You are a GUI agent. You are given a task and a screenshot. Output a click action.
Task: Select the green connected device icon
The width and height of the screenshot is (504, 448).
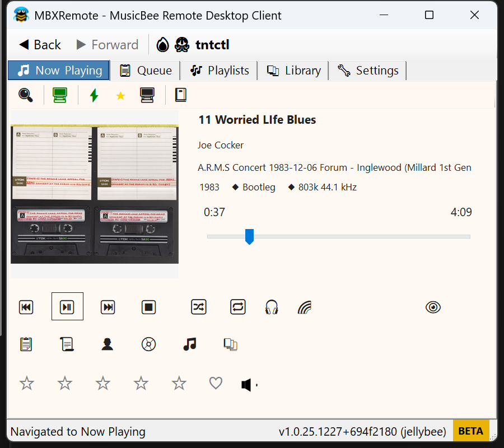pos(60,95)
